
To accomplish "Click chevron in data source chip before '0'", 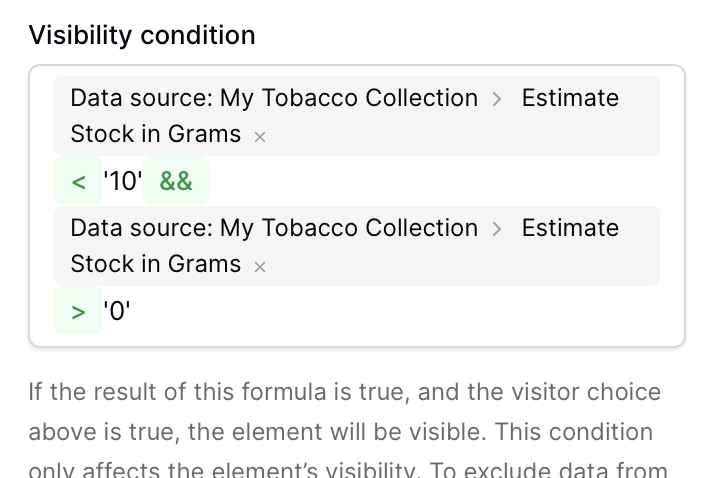I will (498, 229).
